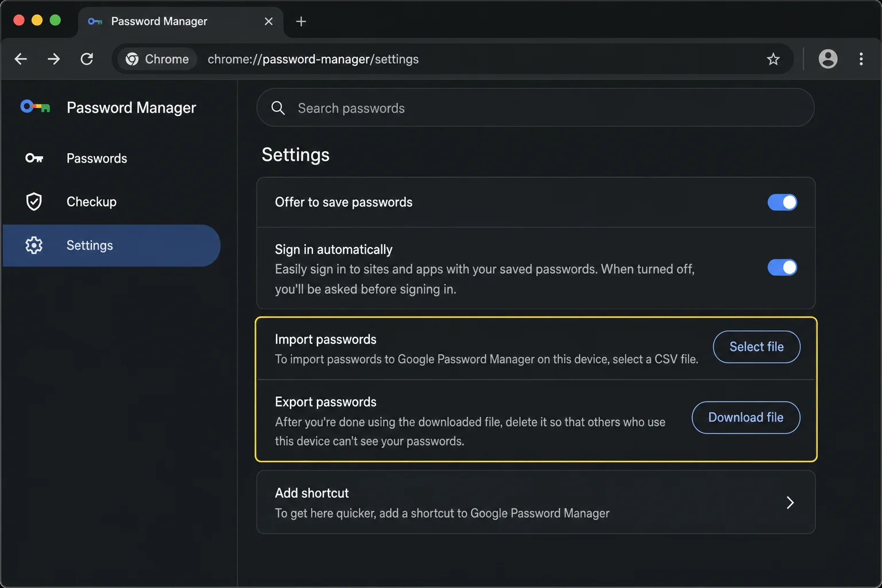This screenshot has width=882, height=588.
Task: Click the Sign in automatically label
Action: (334, 249)
